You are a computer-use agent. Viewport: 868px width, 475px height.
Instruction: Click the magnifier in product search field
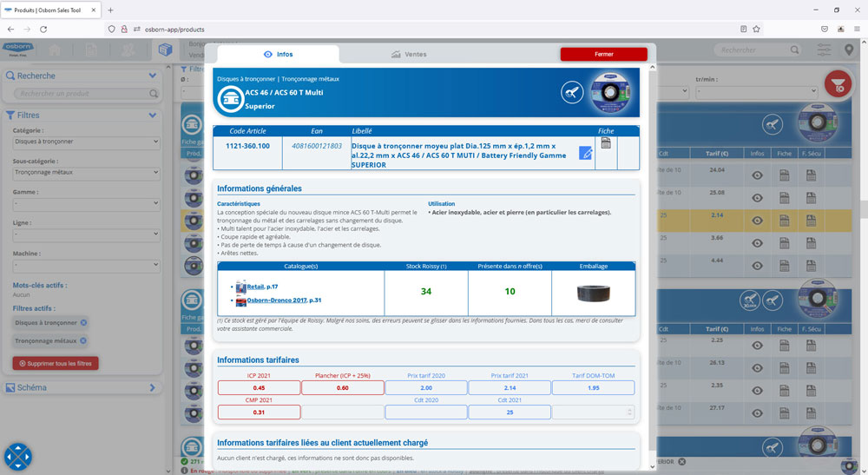coord(154,94)
